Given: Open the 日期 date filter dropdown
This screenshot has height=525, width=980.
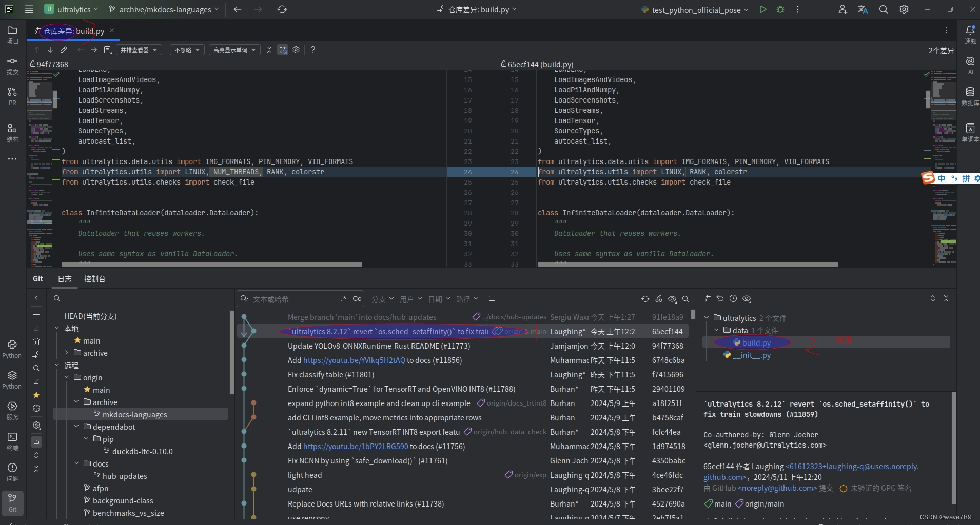Looking at the screenshot, I should click(439, 299).
